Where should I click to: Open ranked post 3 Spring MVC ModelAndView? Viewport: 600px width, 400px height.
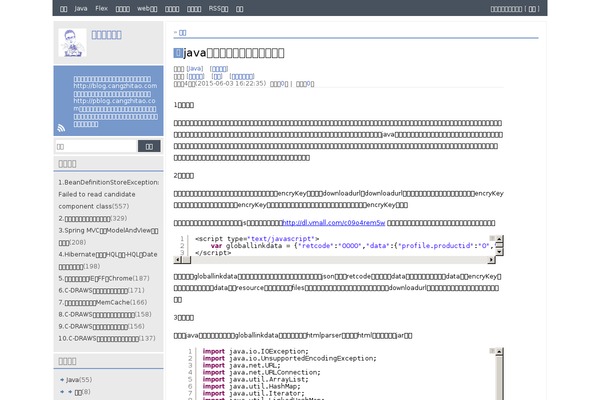[108, 236]
